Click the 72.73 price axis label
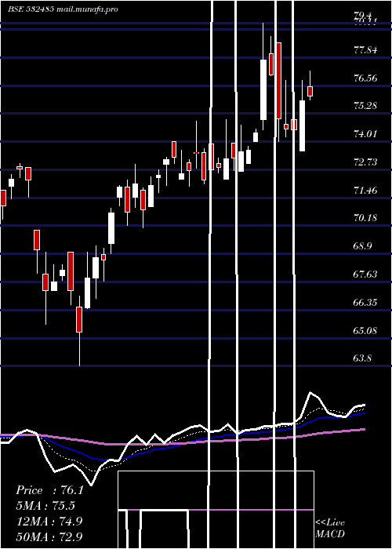Image resolution: width=392 pixels, height=549 pixels. point(366,162)
